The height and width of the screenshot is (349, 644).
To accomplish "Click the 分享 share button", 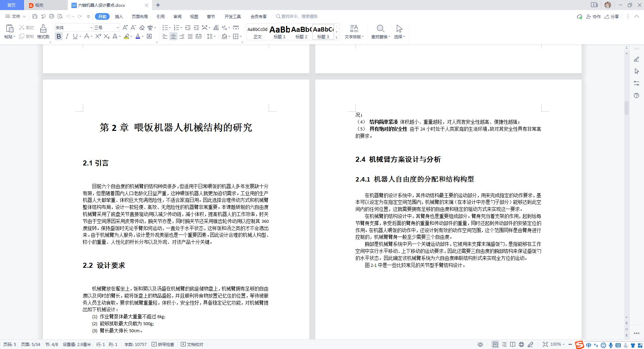I will (x=613, y=16).
